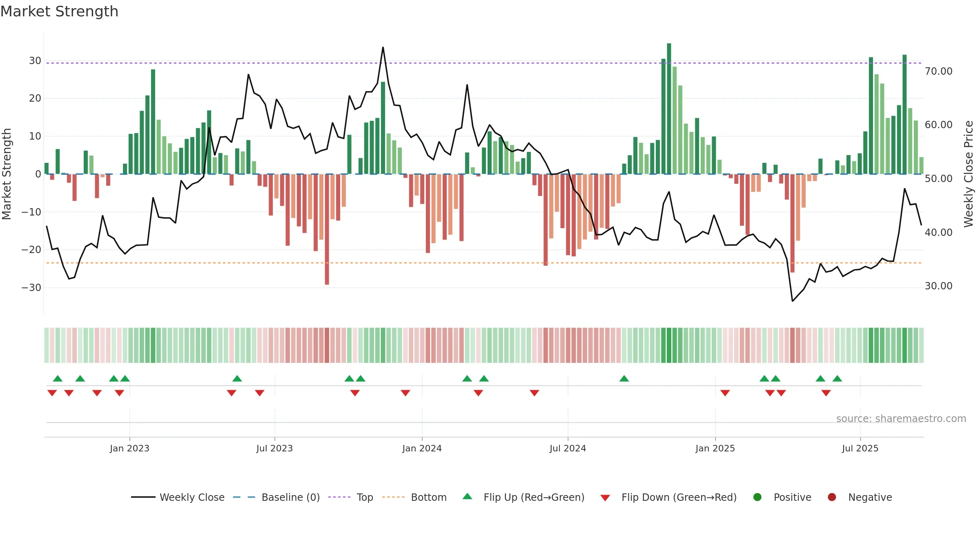Click the Flip Up (Red→Green) legend label
Viewport: 980px width, 551px height.
tap(534, 497)
